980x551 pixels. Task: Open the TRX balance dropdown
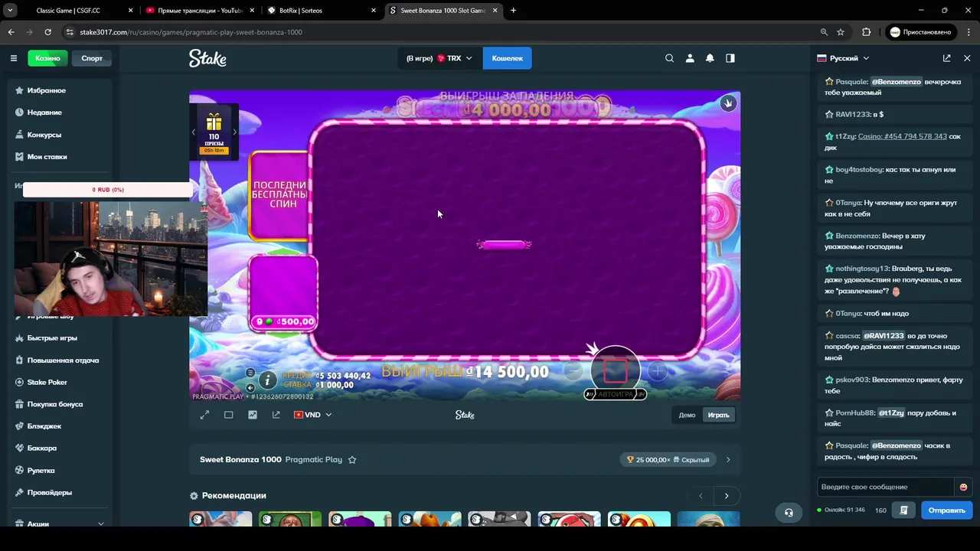(x=439, y=58)
